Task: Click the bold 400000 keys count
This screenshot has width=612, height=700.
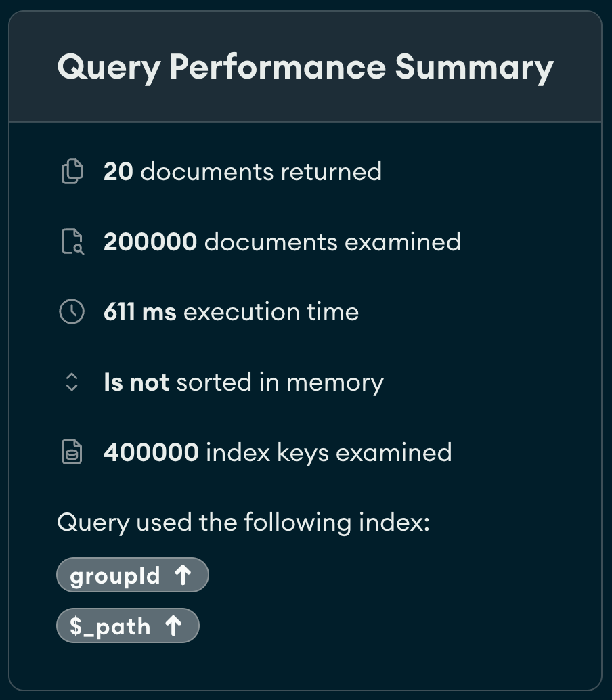Action: 151,452
